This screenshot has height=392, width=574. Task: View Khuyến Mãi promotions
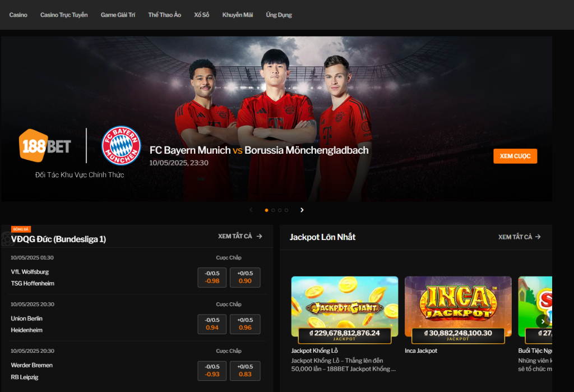[238, 15]
